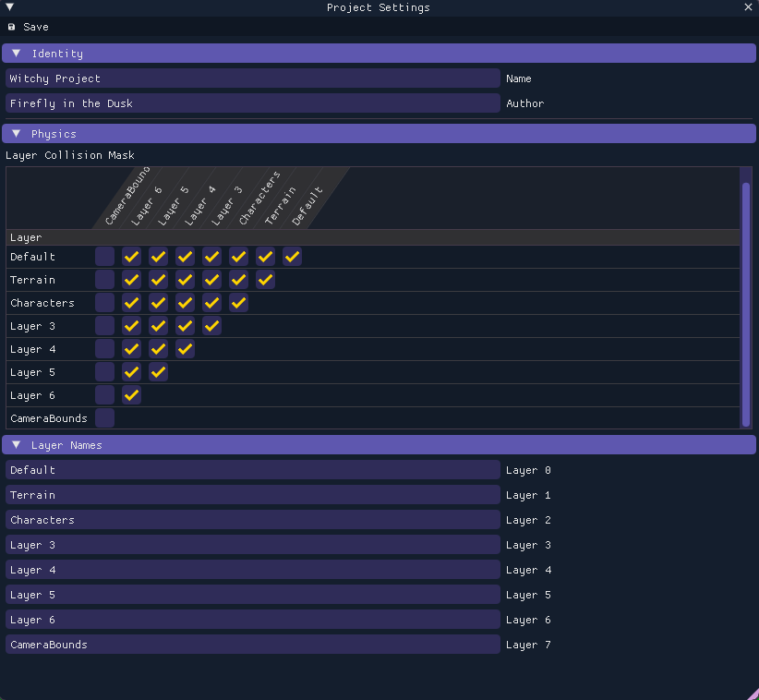Click the Identity section arrow icon
This screenshot has height=700, width=759.
pyautogui.click(x=15, y=53)
